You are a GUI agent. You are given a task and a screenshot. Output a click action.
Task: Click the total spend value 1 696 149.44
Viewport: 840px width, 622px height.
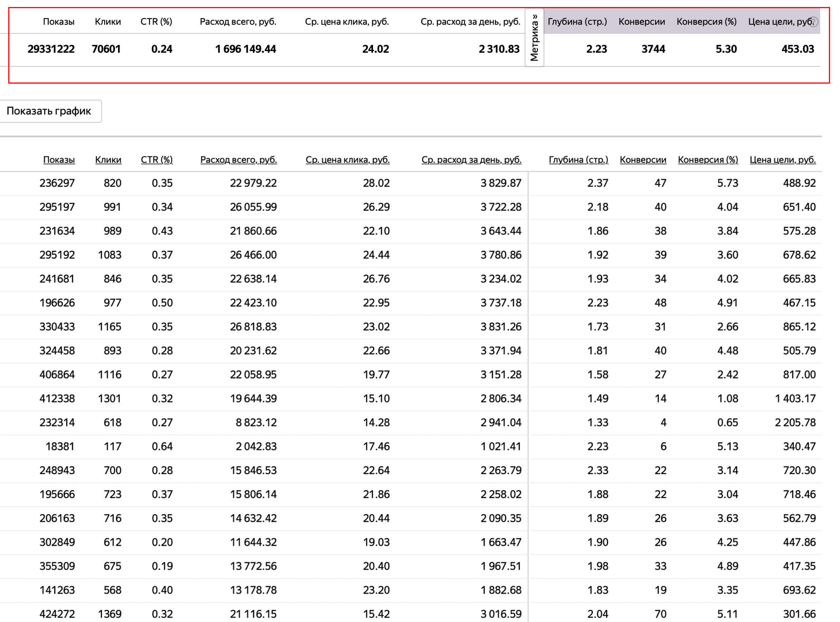point(245,49)
